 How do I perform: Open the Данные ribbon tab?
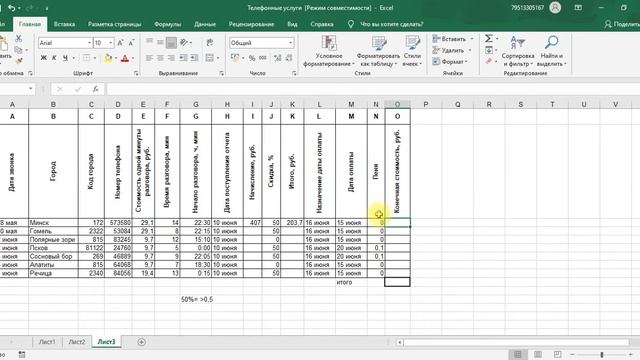tap(205, 24)
